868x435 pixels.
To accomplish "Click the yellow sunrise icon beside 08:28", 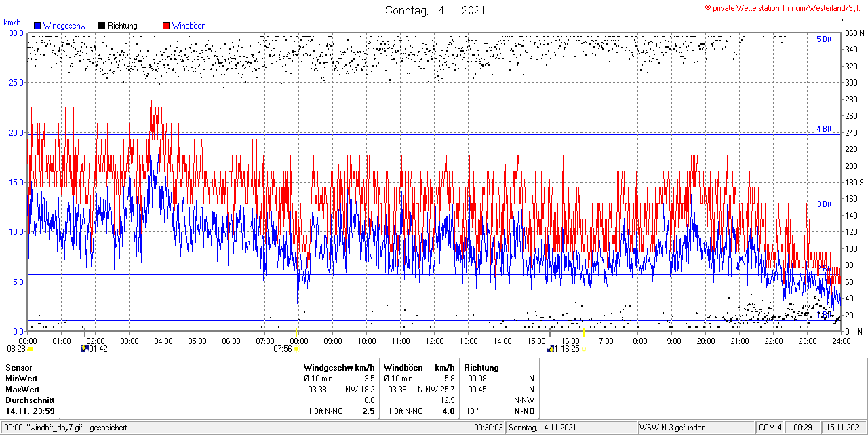I will pos(30,349).
